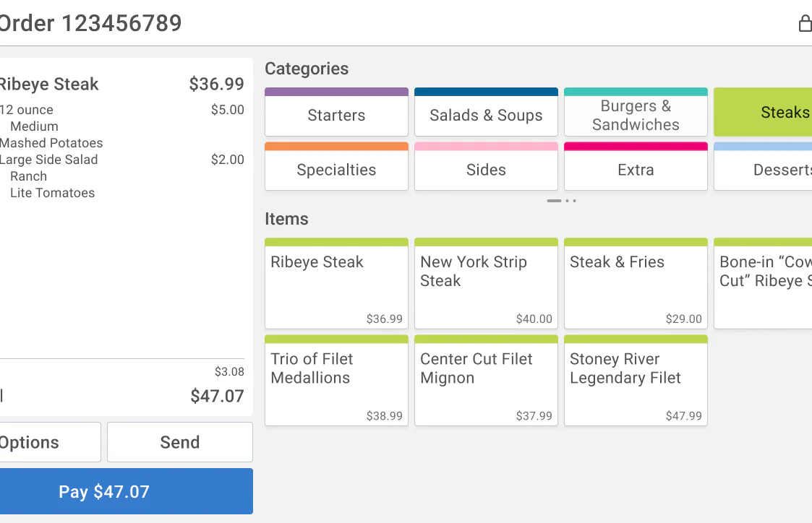Select Bone-in Cowboy Cut Ribeye item

(x=763, y=283)
